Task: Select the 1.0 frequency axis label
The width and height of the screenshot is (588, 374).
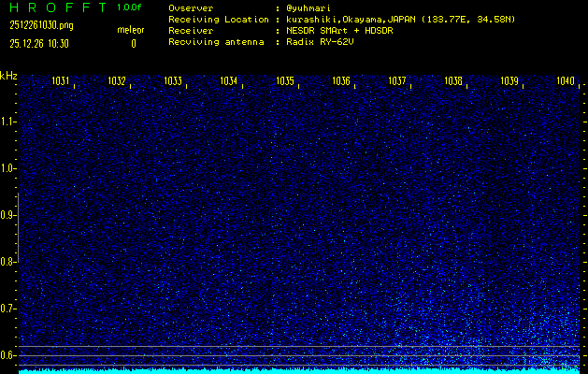Action: pyautogui.click(x=8, y=168)
